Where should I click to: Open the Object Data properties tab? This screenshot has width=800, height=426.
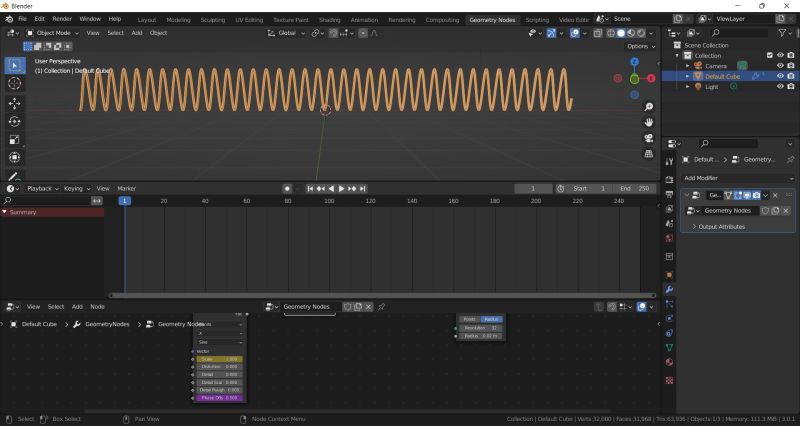[x=669, y=347]
